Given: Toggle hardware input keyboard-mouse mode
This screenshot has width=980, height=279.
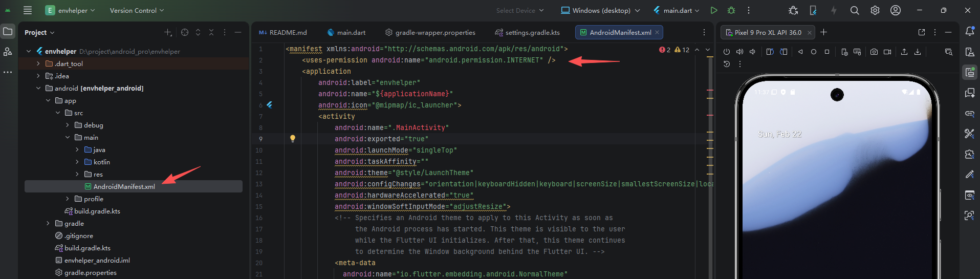Looking at the screenshot, I should pyautogui.click(x=857, y=52).
